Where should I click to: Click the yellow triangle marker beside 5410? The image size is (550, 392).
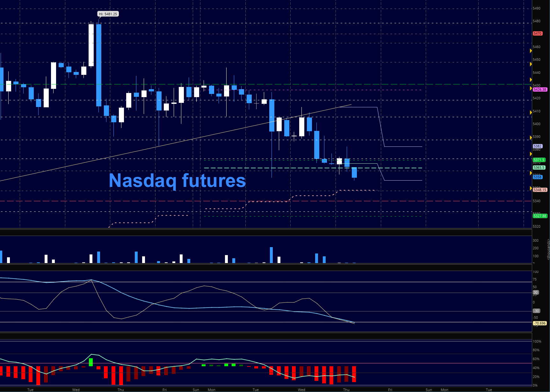(x=531, y=112)
